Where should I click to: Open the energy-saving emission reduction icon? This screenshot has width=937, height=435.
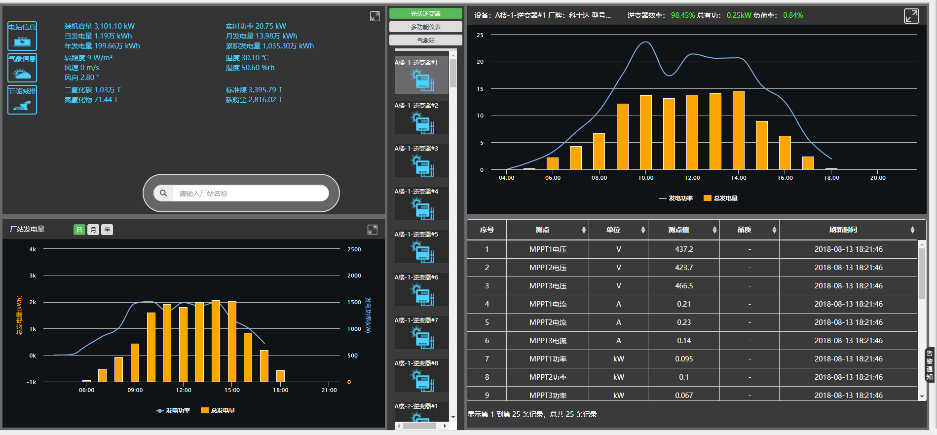tap(22, 100)
